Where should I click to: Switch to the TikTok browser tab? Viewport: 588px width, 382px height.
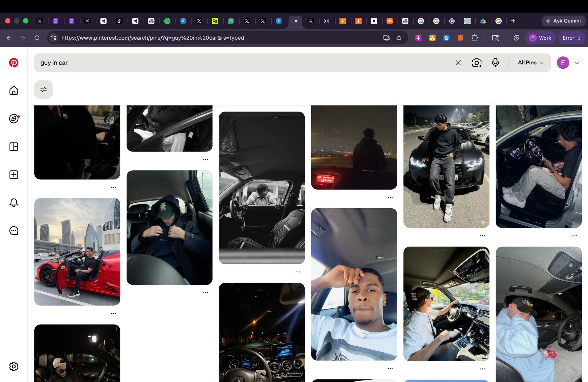[119, 21]
